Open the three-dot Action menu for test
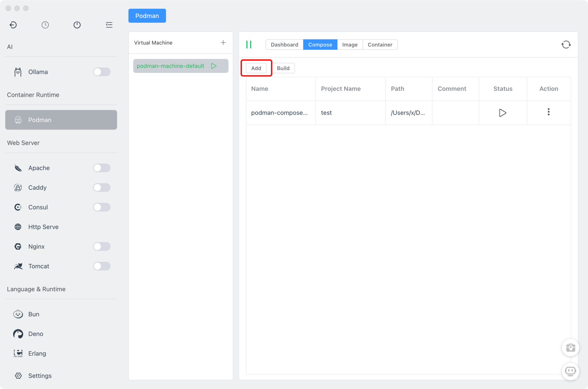The image size is (588, 389). coord(548,112)
